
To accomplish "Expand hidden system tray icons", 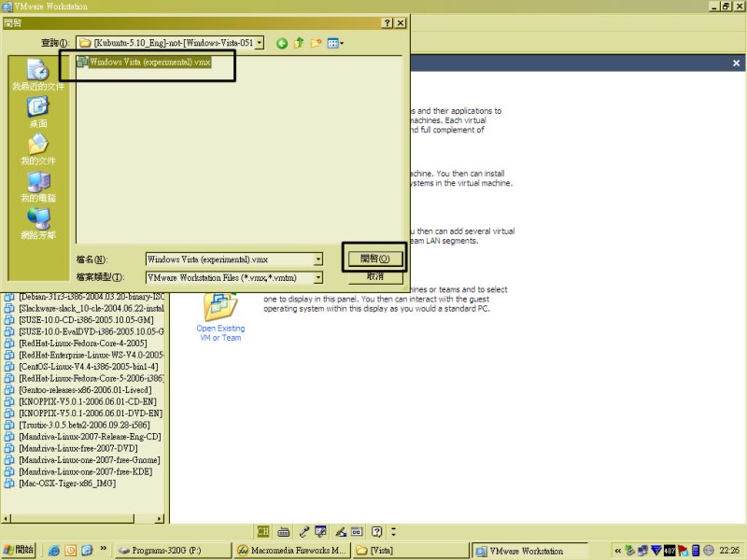I will coord(618,551).
